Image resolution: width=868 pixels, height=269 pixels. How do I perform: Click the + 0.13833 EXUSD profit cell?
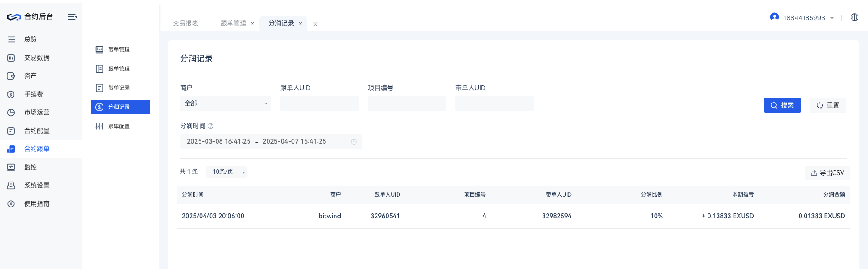728,216
